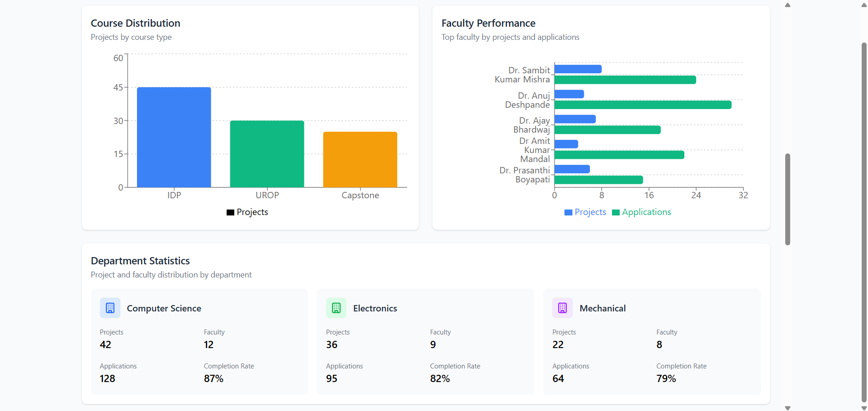Viewport: 868px width, 411px height.
Task: Click Computer Science faculty value 12
Action: point(209,344)
